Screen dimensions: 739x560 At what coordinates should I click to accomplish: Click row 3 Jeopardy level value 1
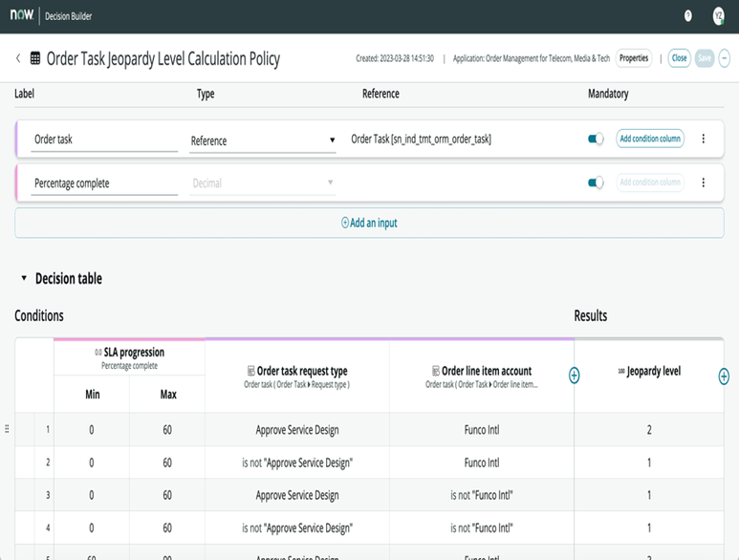point(649,495)
